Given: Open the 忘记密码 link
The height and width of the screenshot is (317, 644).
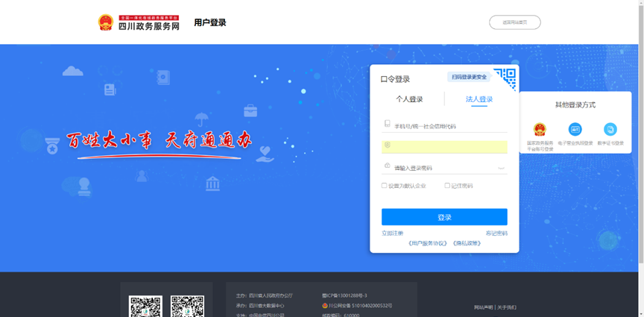Looking at the screenshot, I should [x=496, y=233].
